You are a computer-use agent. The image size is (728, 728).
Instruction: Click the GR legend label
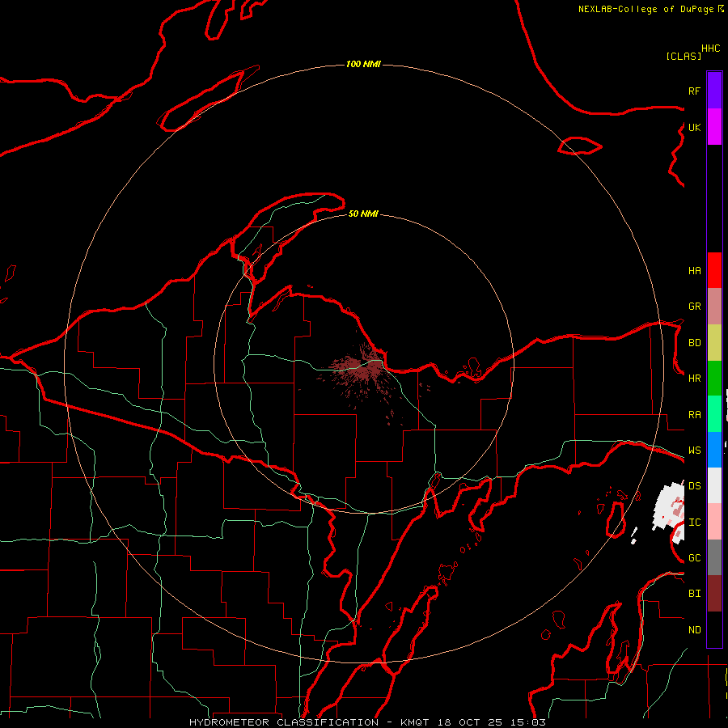[x=694, y=307]
